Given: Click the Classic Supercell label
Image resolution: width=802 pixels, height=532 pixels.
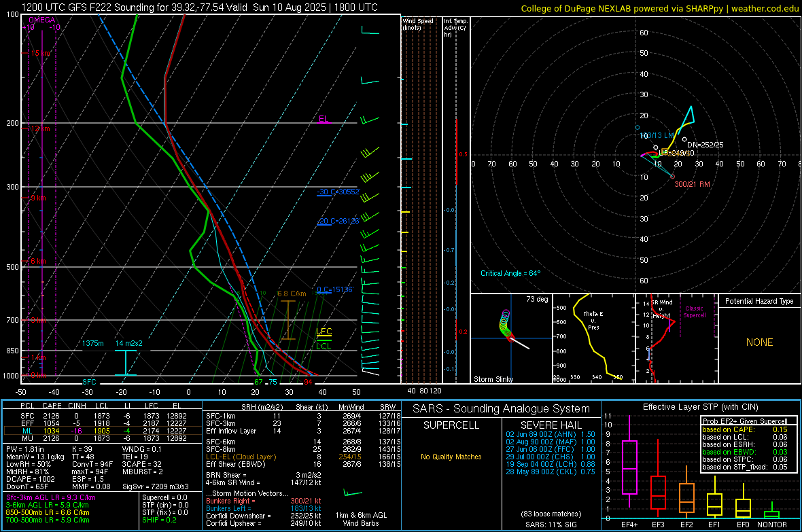Looking at the screenshot, I should click(695, 312).
